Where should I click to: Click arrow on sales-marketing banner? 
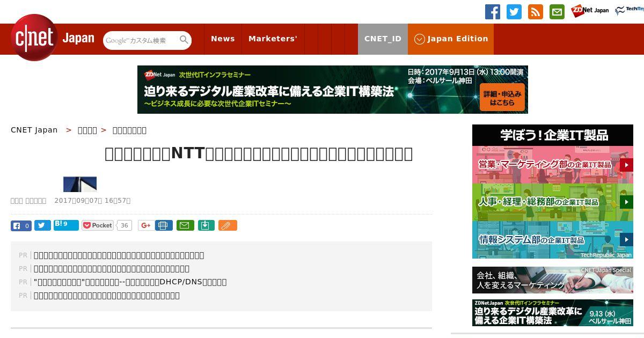point(626,165)
